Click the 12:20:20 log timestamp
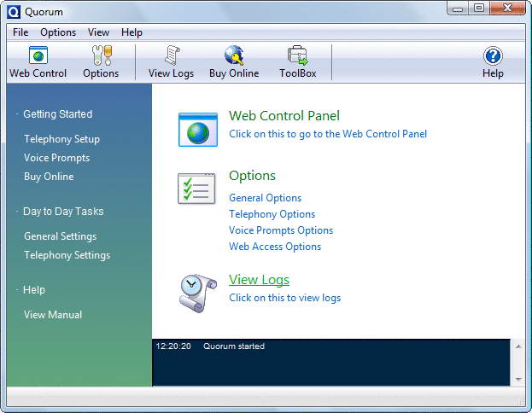The width and height of the screenshot is (532, 413). [x=173, y=346]
